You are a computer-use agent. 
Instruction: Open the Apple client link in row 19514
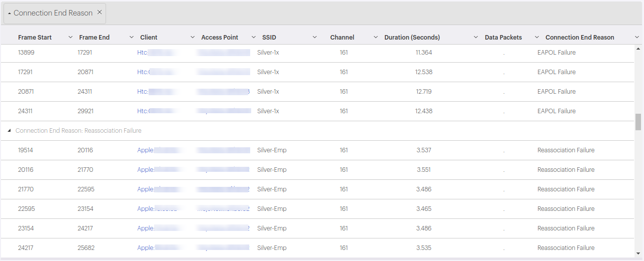(145, 150)
